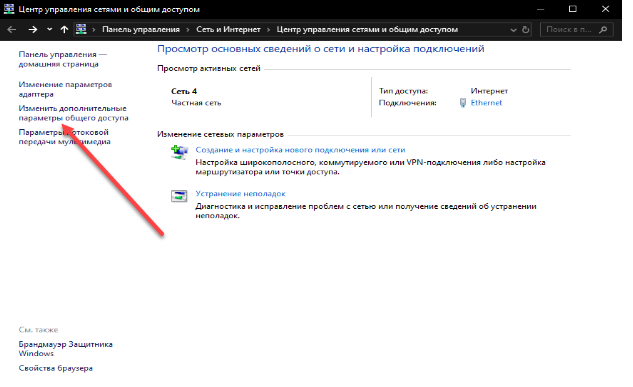The width and height of the screenshot is (633, 387).
Task: Click the 'Интернет' access type value
Action: coord(489,91)
